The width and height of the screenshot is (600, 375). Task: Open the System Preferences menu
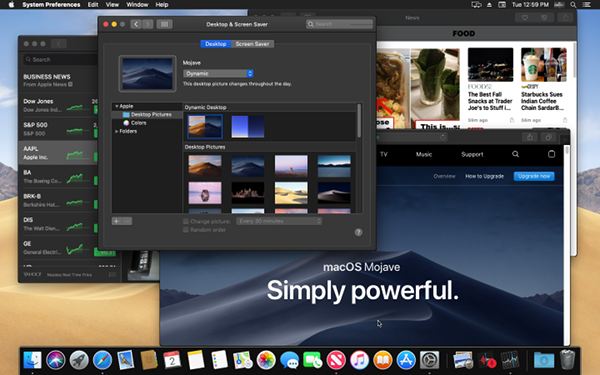coord(51,5)
